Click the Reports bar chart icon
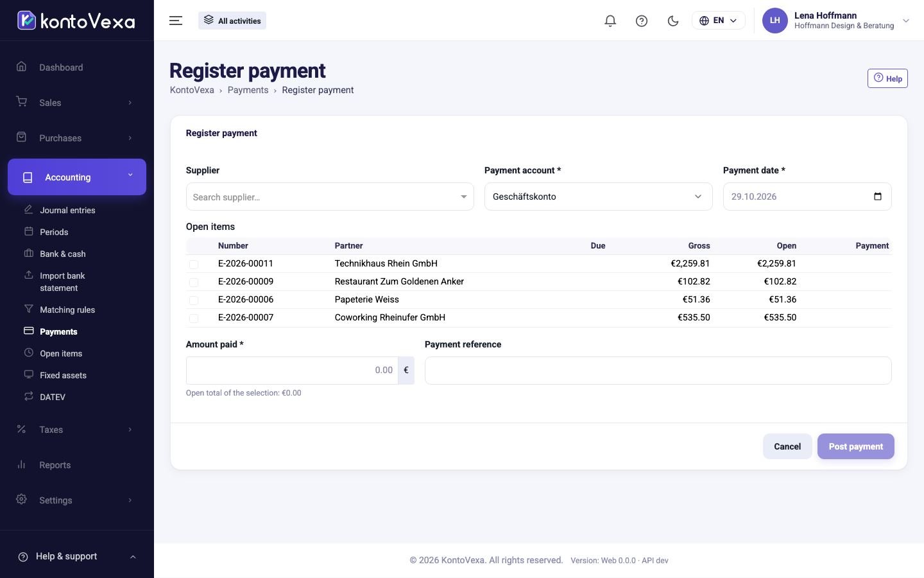924x578 pixels. (x=21, y=464)
